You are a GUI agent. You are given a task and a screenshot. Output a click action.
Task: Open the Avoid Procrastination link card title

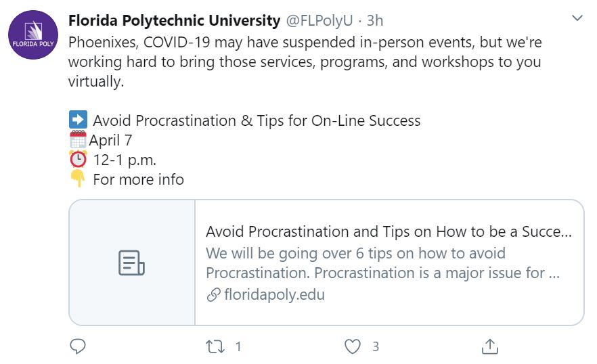(389, 231)
